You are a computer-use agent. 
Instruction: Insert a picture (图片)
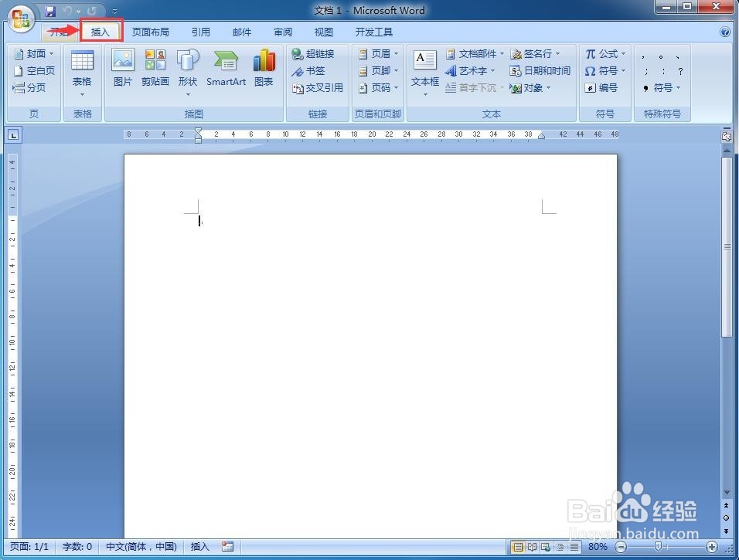coord(123,68)
